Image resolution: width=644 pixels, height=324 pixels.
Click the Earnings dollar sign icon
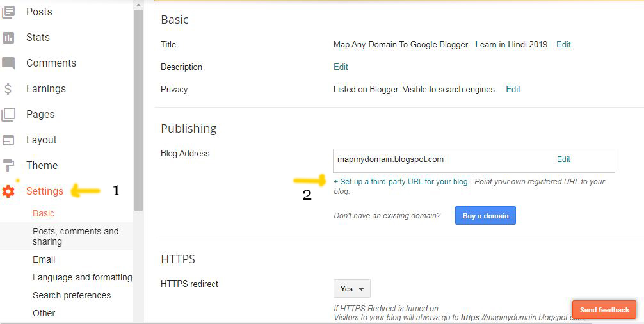pyautogui.click(x=8, y=89)
